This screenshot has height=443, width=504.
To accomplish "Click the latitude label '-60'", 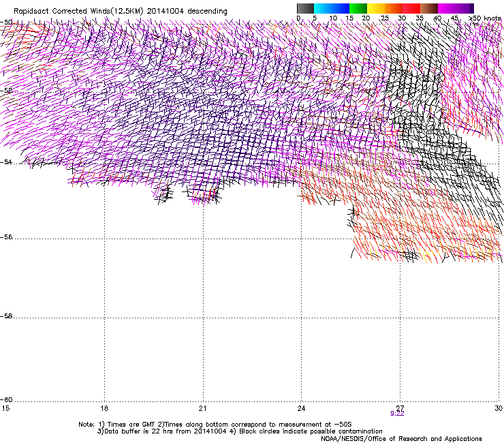I will 6,400.
